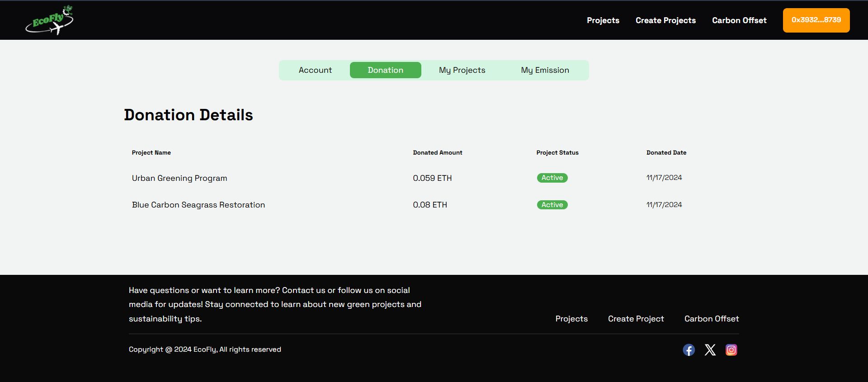
Task: Click the Active badge for Urban Greening Program
Action: [552, 178]
